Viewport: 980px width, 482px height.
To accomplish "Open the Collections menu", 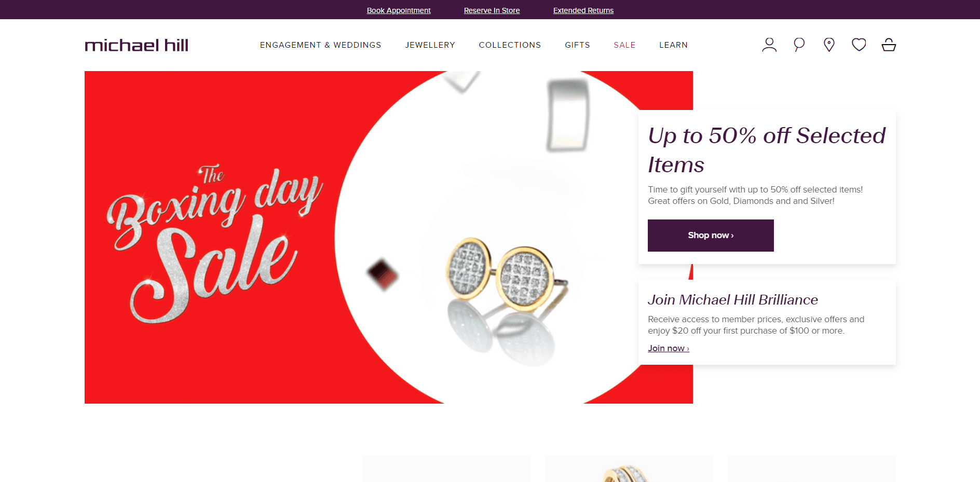I will 510,45.
